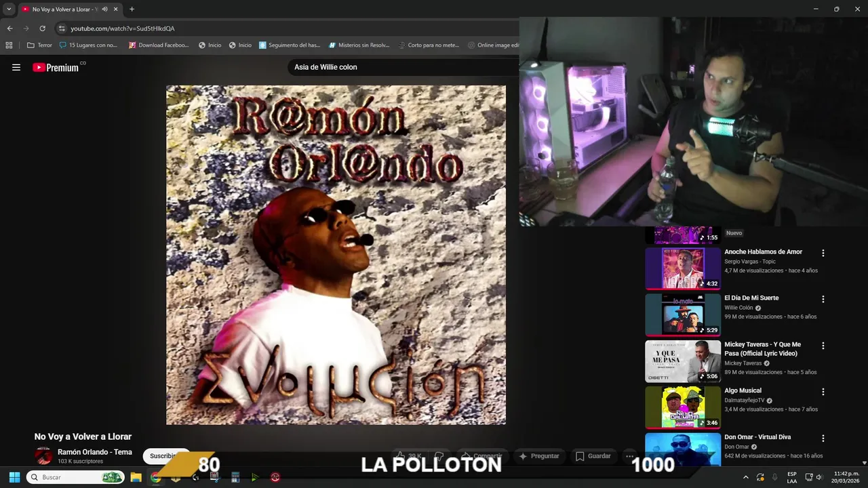Open File Explorer from taskbar

(136, 477)
